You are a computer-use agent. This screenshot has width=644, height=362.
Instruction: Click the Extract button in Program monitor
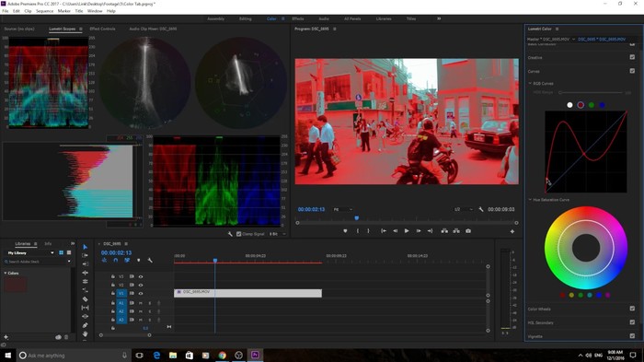coord(456,231)
